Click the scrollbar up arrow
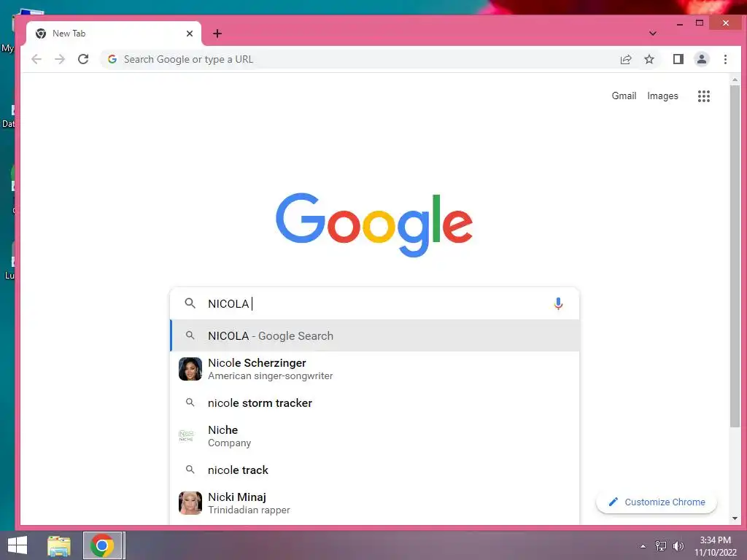Image resolution: width=747 pixels, height=560 pixels. (x=735, y=79)
